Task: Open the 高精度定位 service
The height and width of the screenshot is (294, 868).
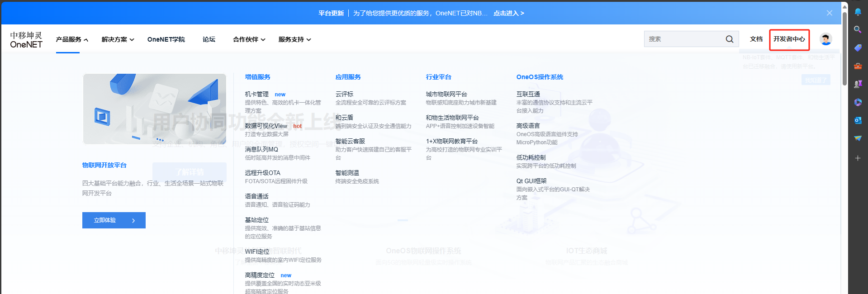Action: (x=260, y=275)
